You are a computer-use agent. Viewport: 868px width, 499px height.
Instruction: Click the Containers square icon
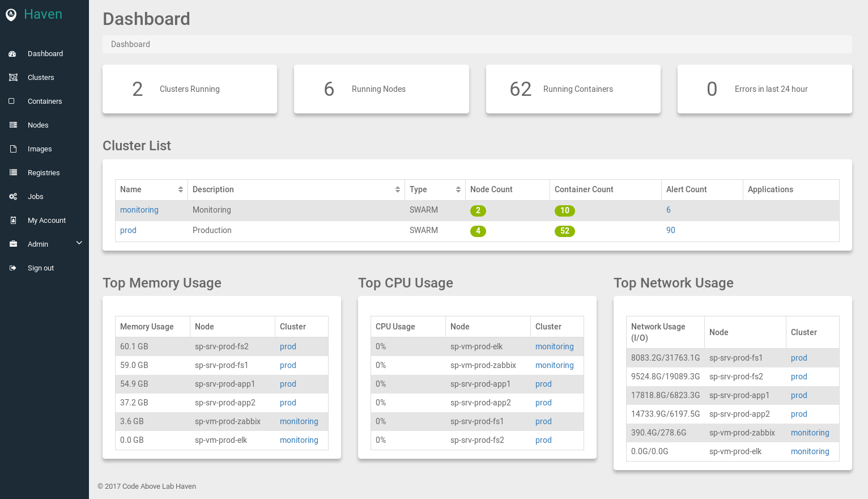tap(11, 102)
